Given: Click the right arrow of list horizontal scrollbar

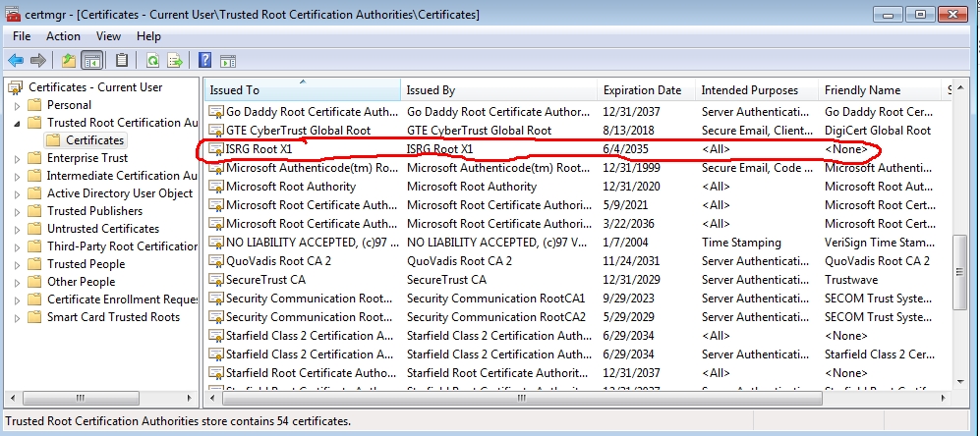Looking at the screenshot, I should pos(945,398).
